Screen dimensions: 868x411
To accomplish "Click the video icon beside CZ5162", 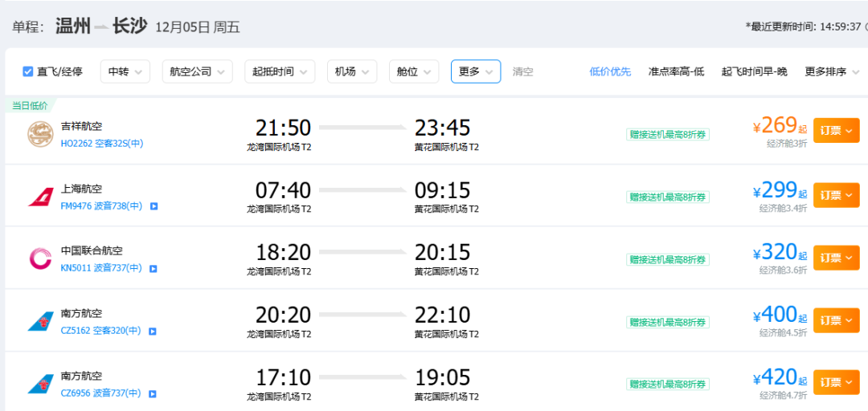I will [152, 331].
